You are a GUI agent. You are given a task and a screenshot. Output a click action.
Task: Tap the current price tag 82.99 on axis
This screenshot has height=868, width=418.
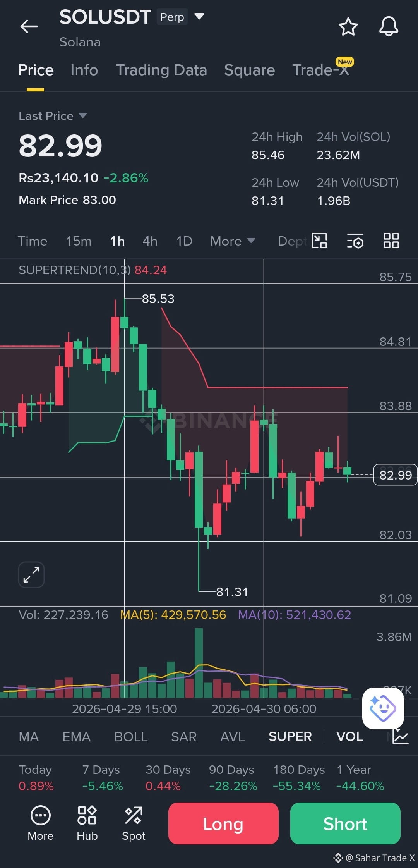pyautogui.click(x=395, y=475)
